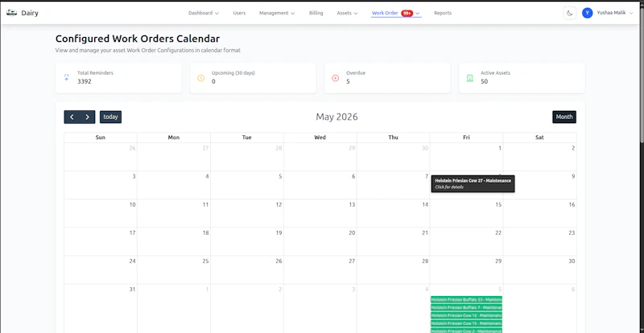Viewport: 644px width, 333px height.
Task: Click the green Active Assets building icon
Action: (470, 78)
